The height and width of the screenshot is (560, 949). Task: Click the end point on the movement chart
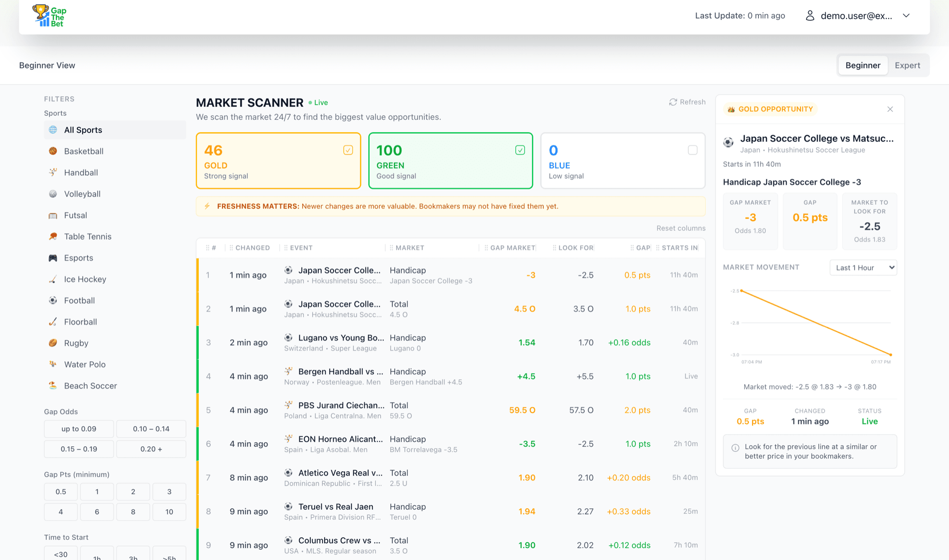pyautogui.click(x=891, y=355)
